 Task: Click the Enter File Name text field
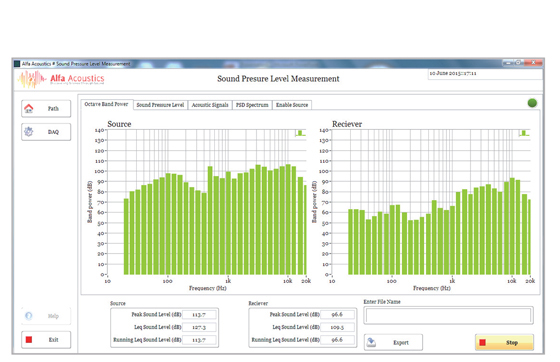point(449,316)
